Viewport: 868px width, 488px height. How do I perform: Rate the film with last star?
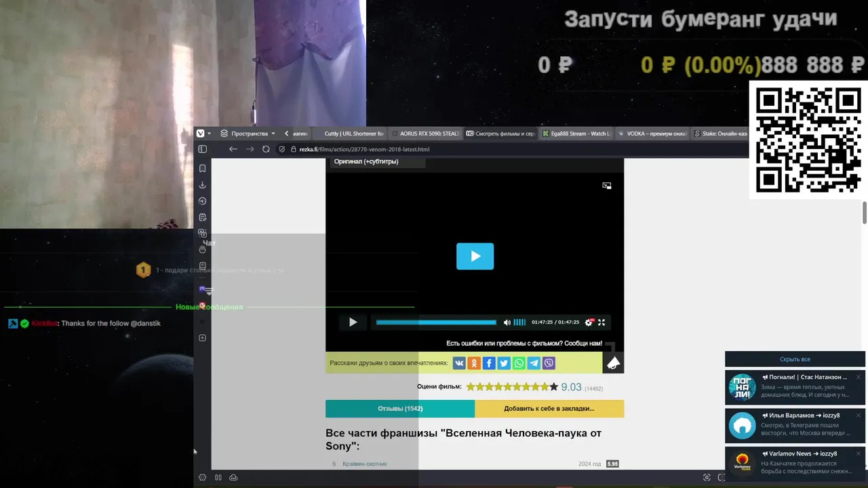tap(553, 387)
